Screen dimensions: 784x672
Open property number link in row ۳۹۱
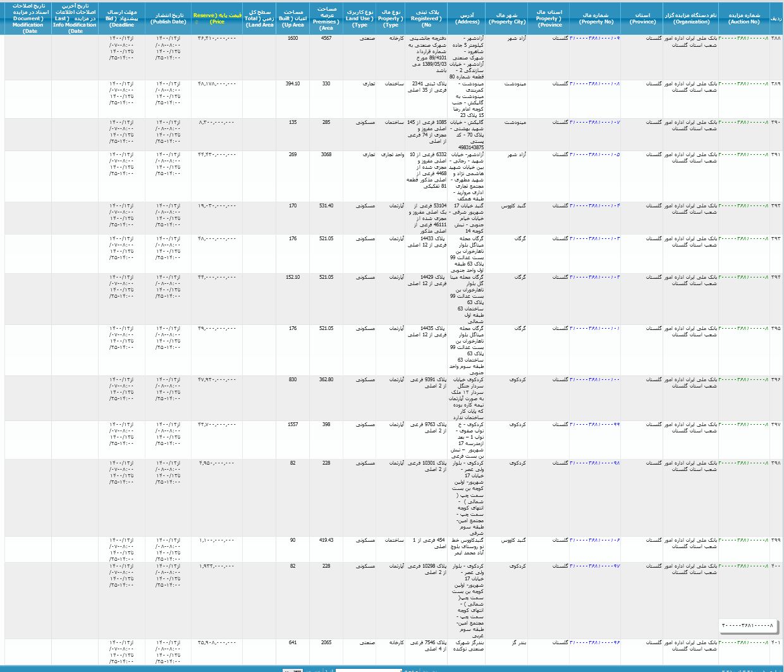[595, 155]
